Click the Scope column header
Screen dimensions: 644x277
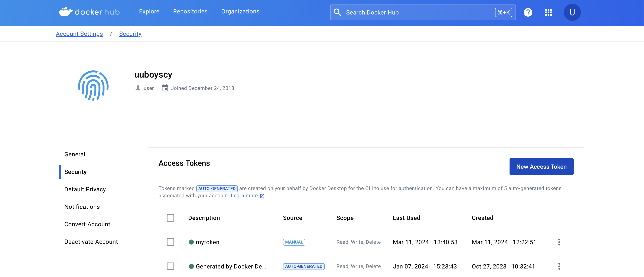(345, 218)
